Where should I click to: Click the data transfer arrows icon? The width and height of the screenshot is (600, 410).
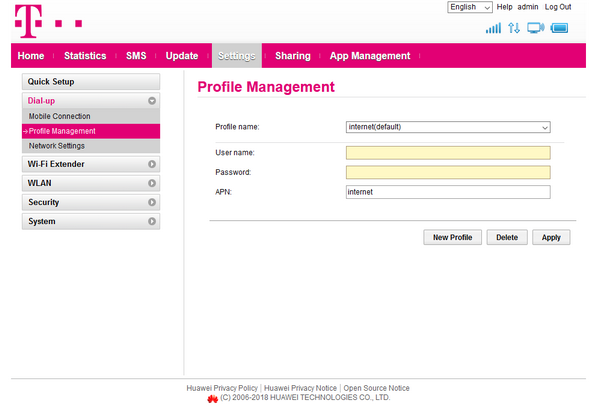[515, 28]
